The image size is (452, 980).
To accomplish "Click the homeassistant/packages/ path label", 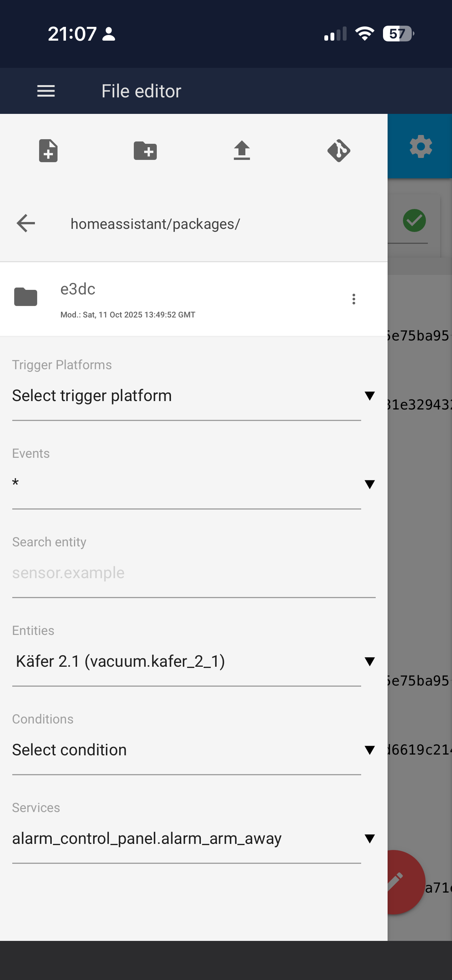I will pyautogui.click(x=155, y=224).
